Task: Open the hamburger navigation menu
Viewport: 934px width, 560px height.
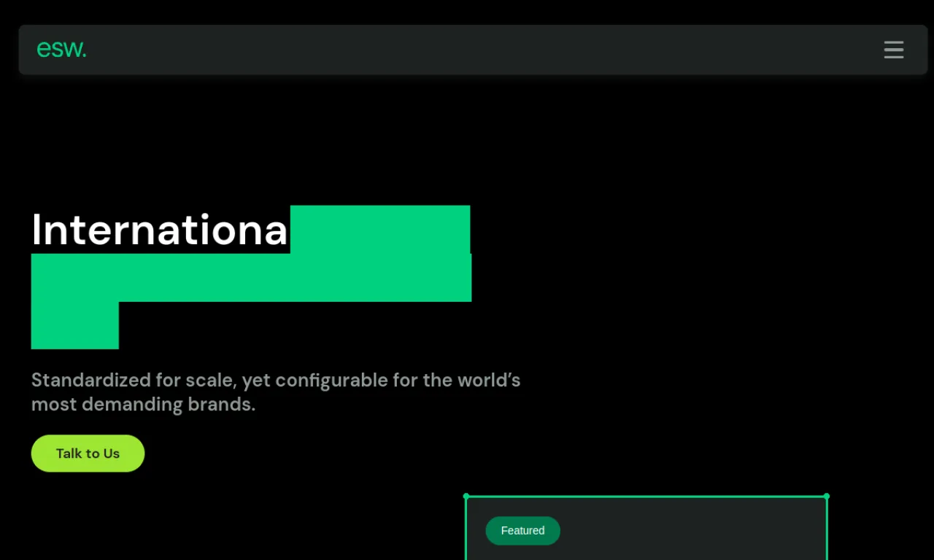Action: pyautogui.click(x=894, y=50)
